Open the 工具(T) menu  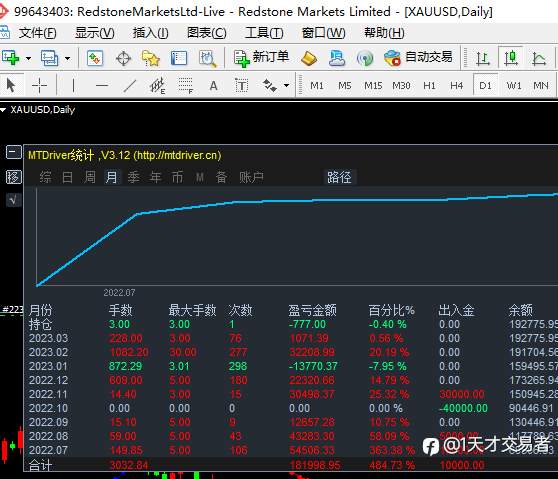pos(264,33)
